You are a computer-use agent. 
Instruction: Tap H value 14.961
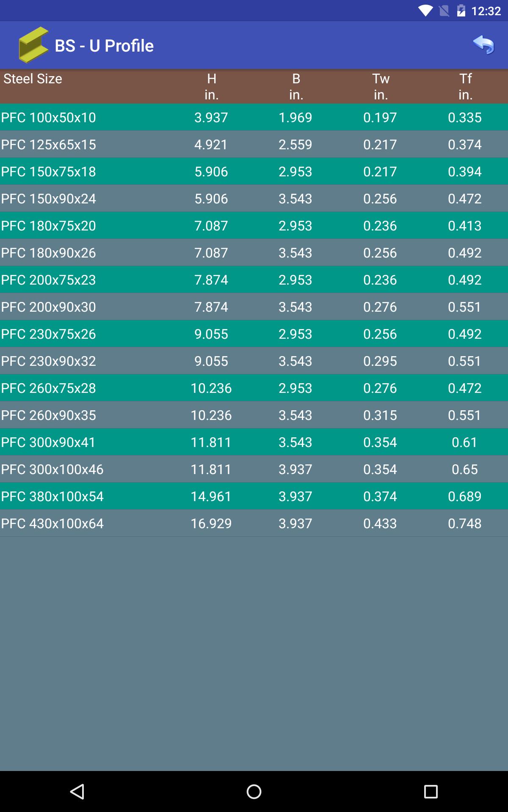[211, 496]
